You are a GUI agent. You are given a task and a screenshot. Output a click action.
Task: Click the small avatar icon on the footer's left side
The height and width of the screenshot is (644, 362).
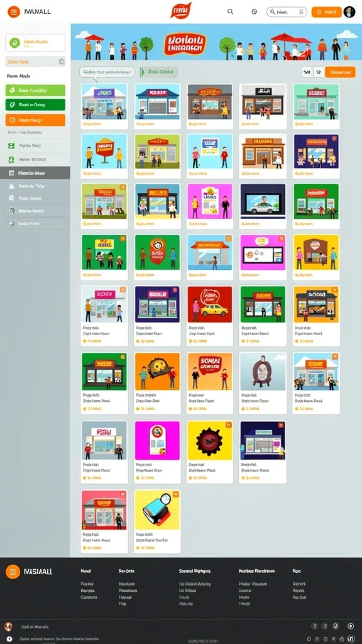pos(8,627)
